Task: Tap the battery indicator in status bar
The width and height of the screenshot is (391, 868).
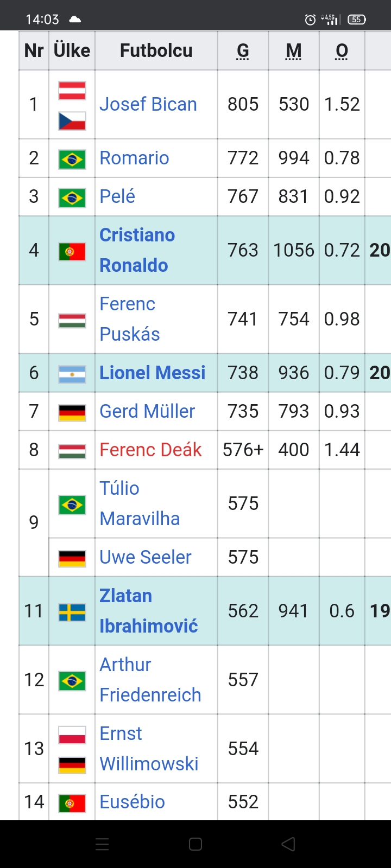Action: pos(356,20)
